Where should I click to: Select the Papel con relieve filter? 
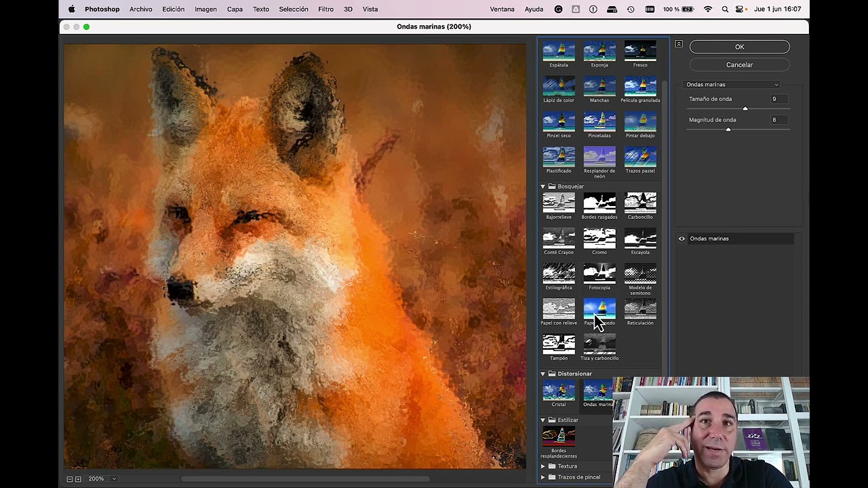coord(559,309)
